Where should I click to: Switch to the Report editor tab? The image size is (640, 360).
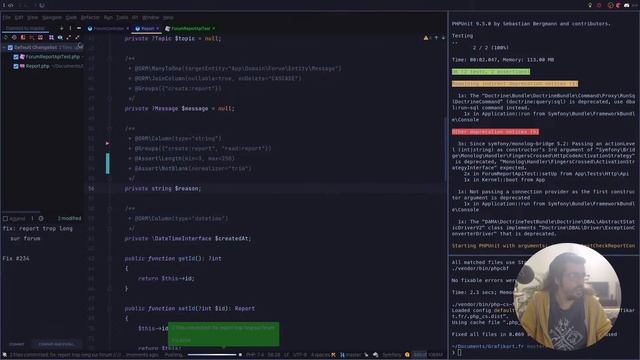tap(147, 29)
